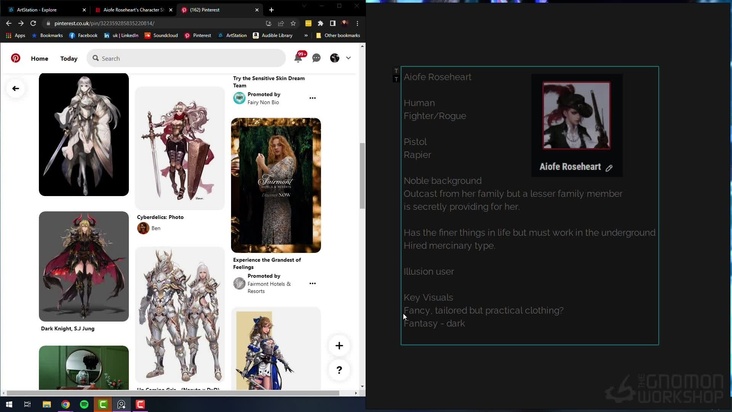732x412 pixels.
Task: Click 'Experience the Grandest of Feelings' title
Action: 267,264
